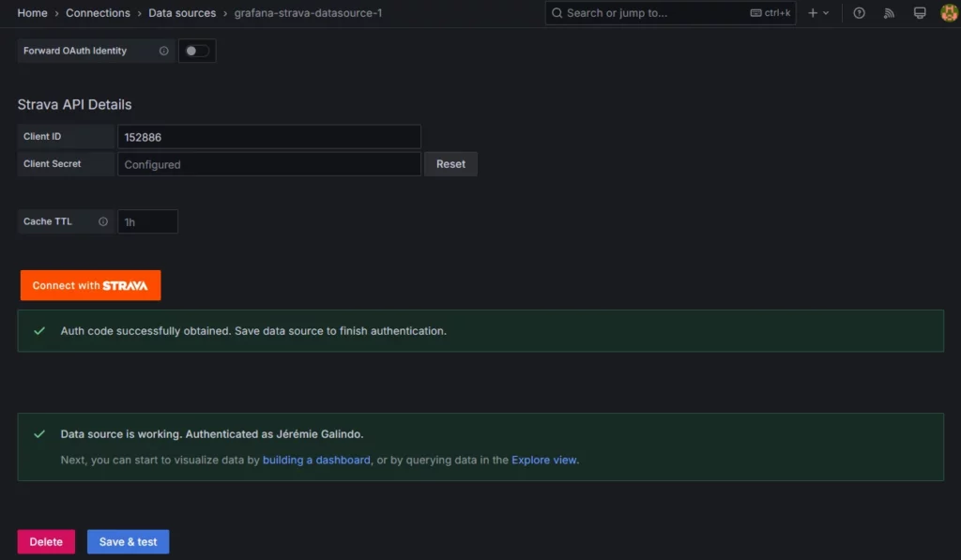Focus the Search or jump to field
The height and width of the screenshot is (560, 961).
point(670,13)
